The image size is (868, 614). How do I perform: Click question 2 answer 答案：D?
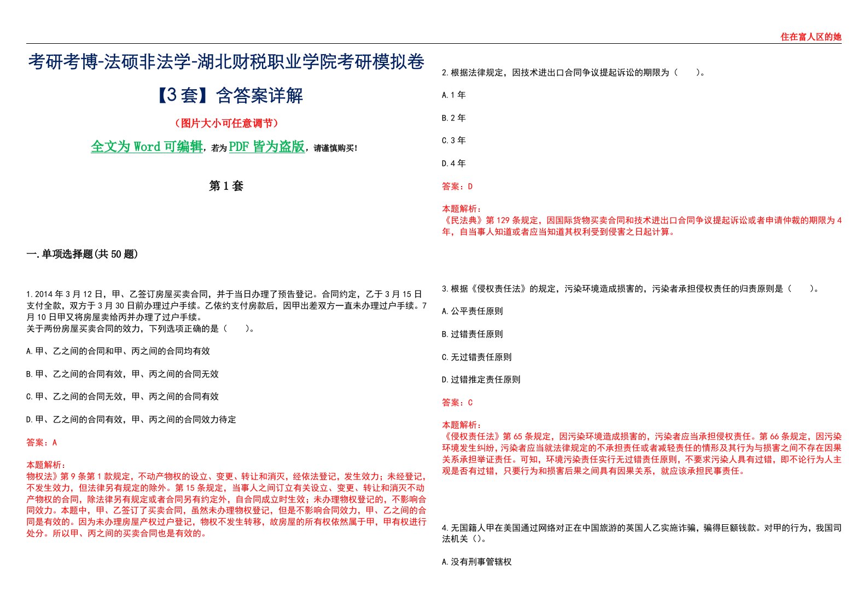pos(457,187)
